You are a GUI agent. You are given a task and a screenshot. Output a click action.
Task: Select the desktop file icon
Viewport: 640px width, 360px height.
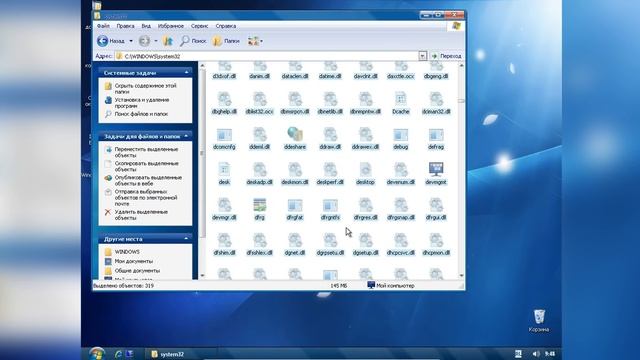365,169
